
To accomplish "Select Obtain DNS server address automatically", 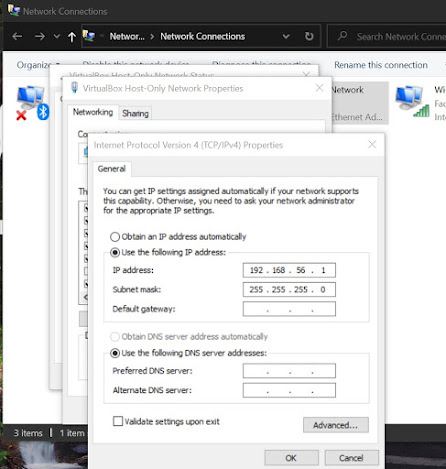I will click(x=189, y=337).
